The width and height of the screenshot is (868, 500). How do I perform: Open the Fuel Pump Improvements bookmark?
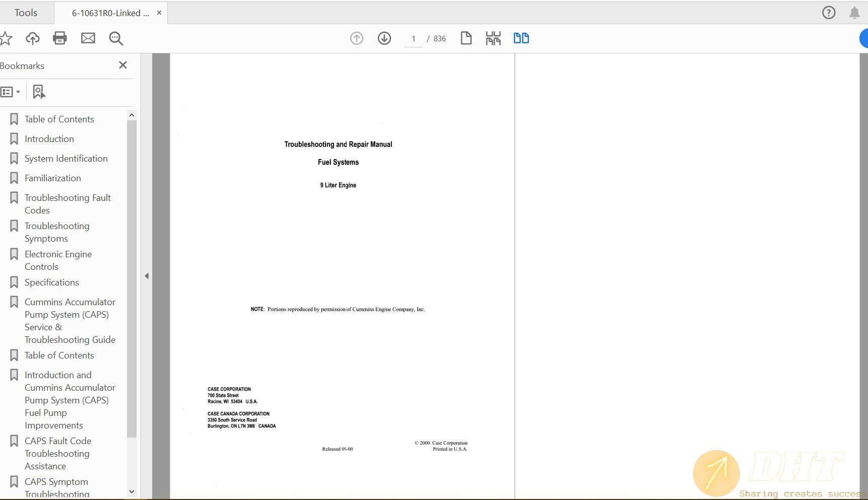coord(70,400)
